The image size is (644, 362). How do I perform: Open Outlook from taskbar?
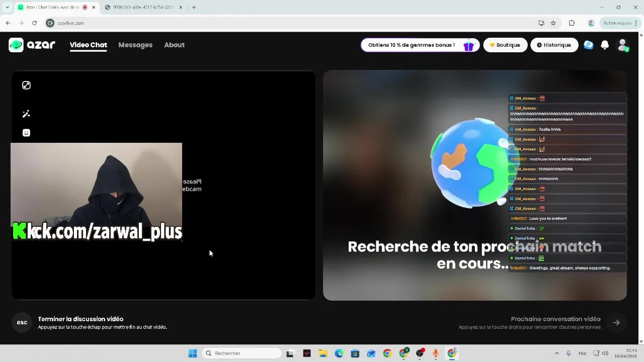coord(371,353)
